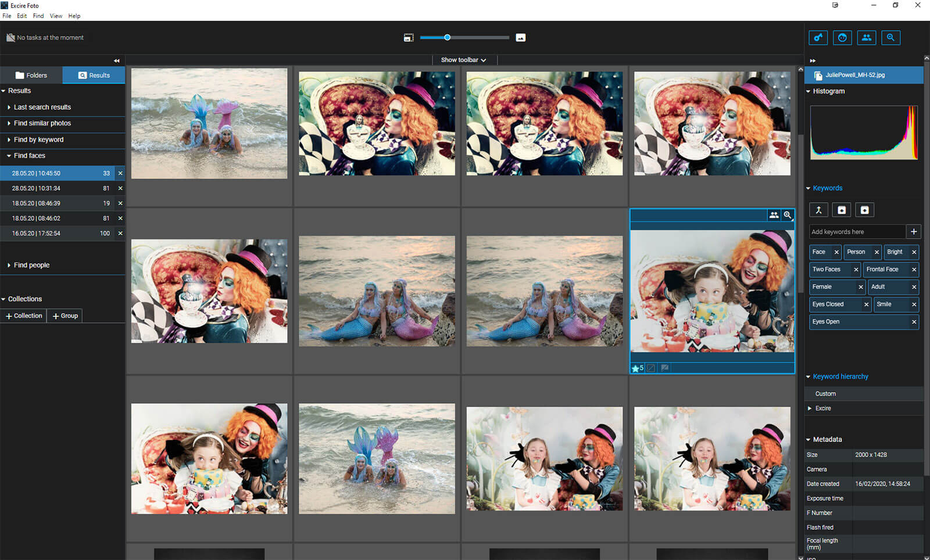Open the find faces search button

click(x=842, y=38)
